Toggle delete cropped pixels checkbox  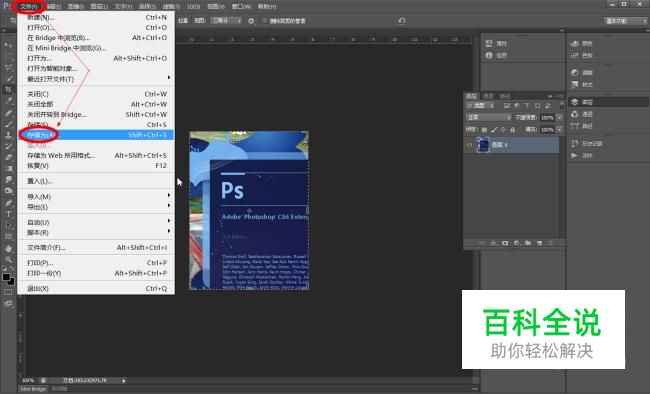pyautogui.click(x=264, y=21)
